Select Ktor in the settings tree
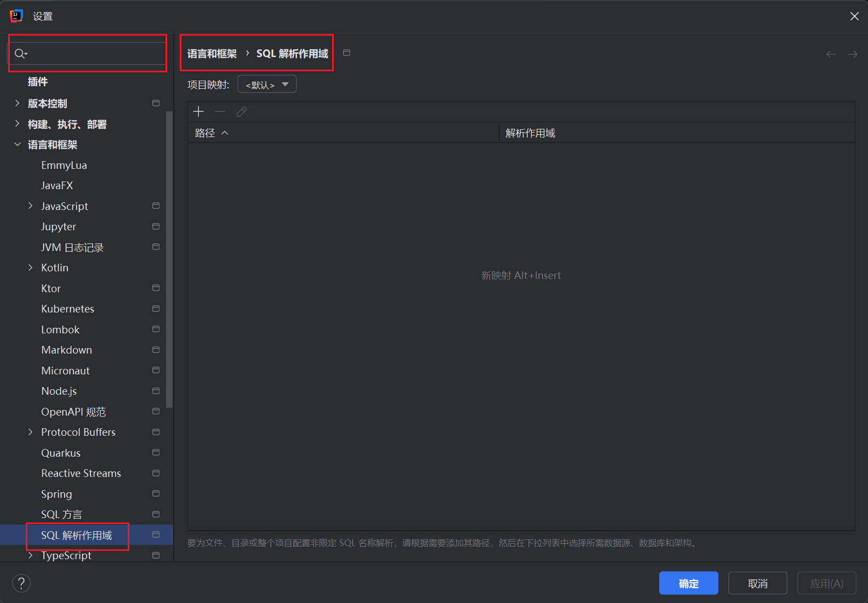This screenshot has height=603, width=868. [x=51, y=288]
